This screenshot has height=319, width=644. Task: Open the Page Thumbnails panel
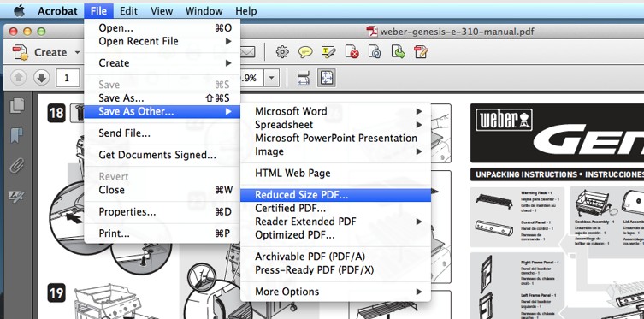point(17,106)
